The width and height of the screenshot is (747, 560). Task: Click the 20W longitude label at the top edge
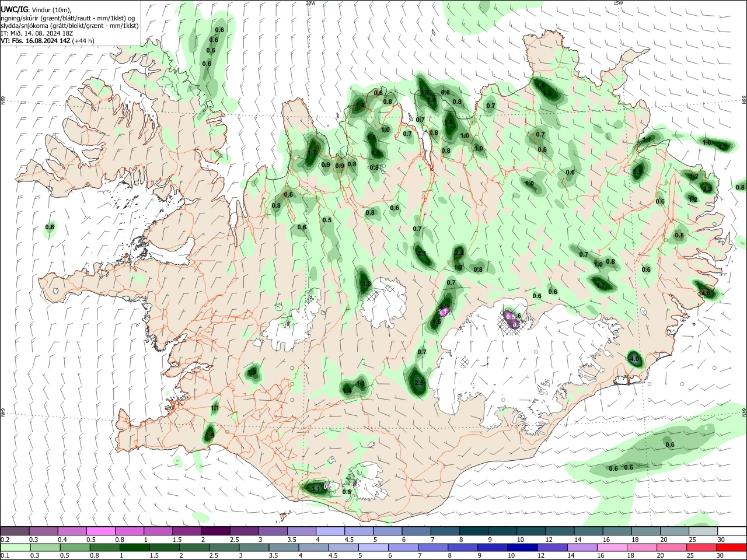pos(310,3)
